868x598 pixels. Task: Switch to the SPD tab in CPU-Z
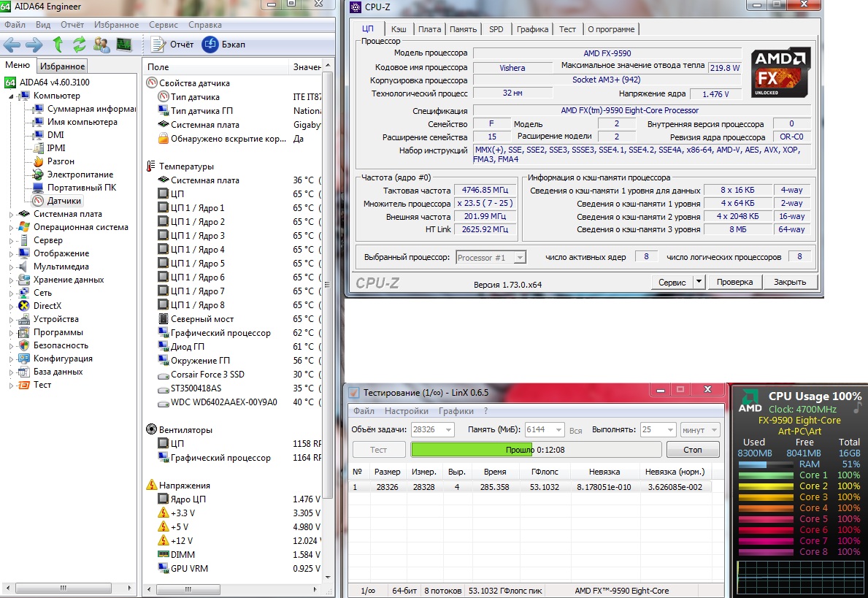(496, 29)
